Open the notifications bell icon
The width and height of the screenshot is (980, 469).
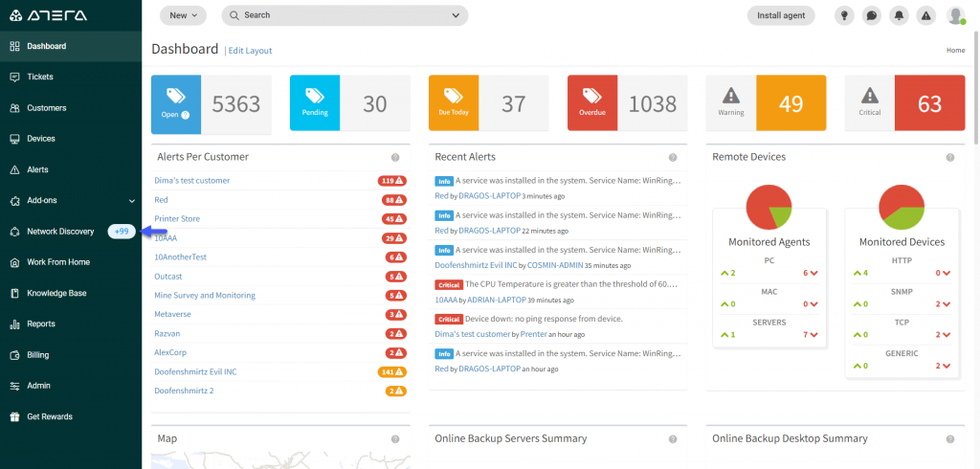(x=899, y=15)
